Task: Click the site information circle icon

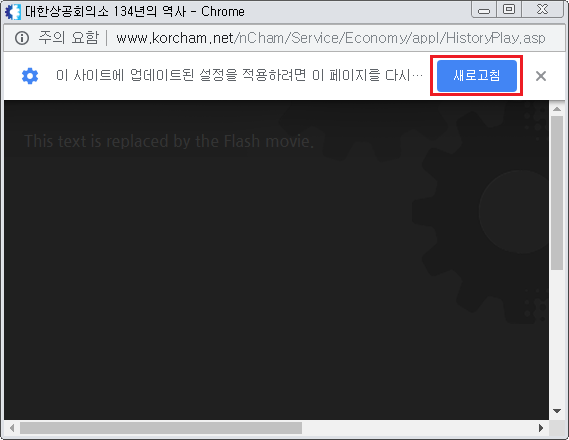Action: 22,38
